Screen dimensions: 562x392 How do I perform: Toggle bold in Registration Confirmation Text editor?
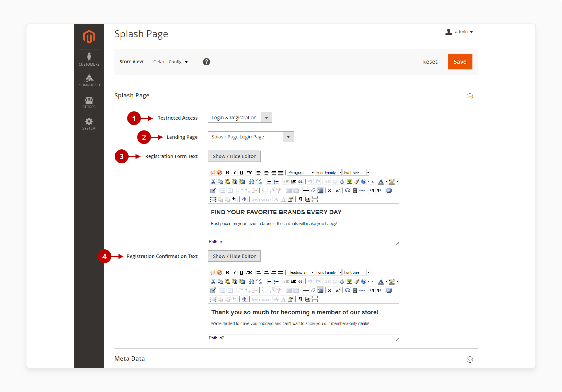tap(227, 272)
